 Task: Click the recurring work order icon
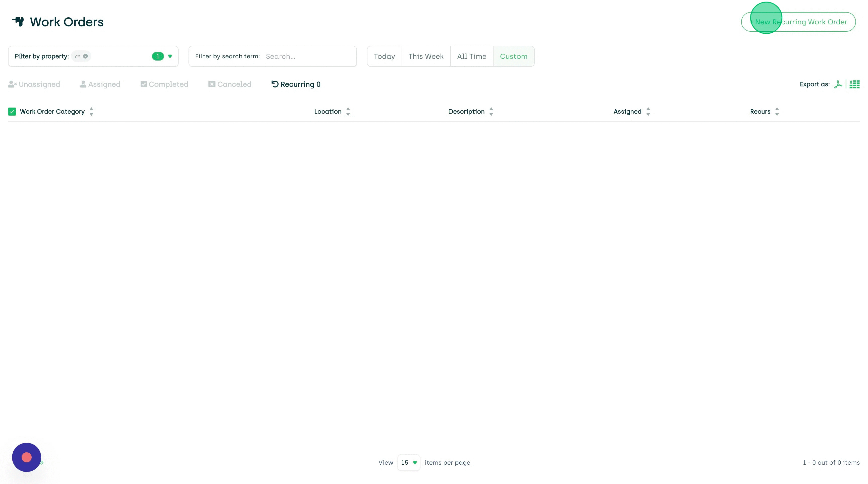point(274,84)
